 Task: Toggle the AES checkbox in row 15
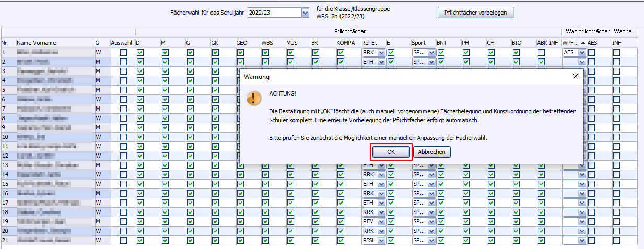pyautogui.click(x=591, y=184)
